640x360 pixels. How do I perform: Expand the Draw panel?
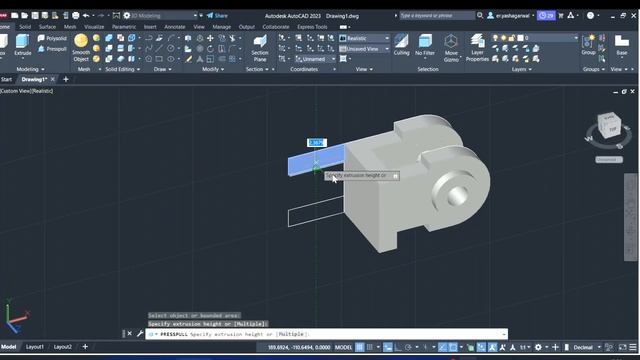163,69
